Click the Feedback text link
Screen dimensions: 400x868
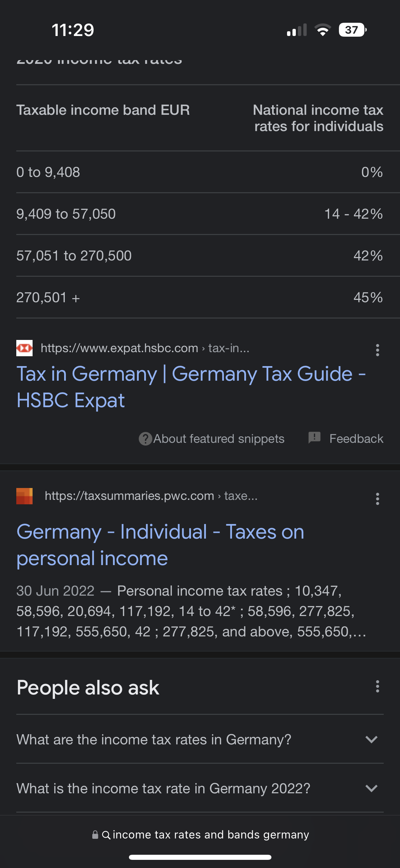click(x=356, y=439)
